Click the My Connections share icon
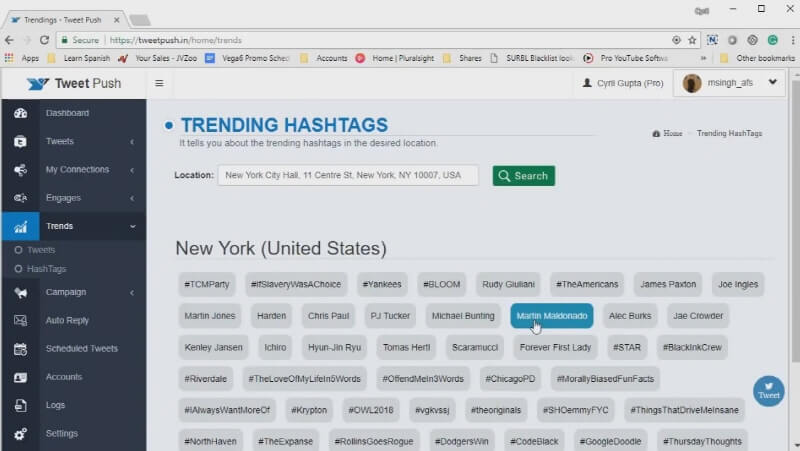This screenshot has height=451, width=800. (20, 170)
